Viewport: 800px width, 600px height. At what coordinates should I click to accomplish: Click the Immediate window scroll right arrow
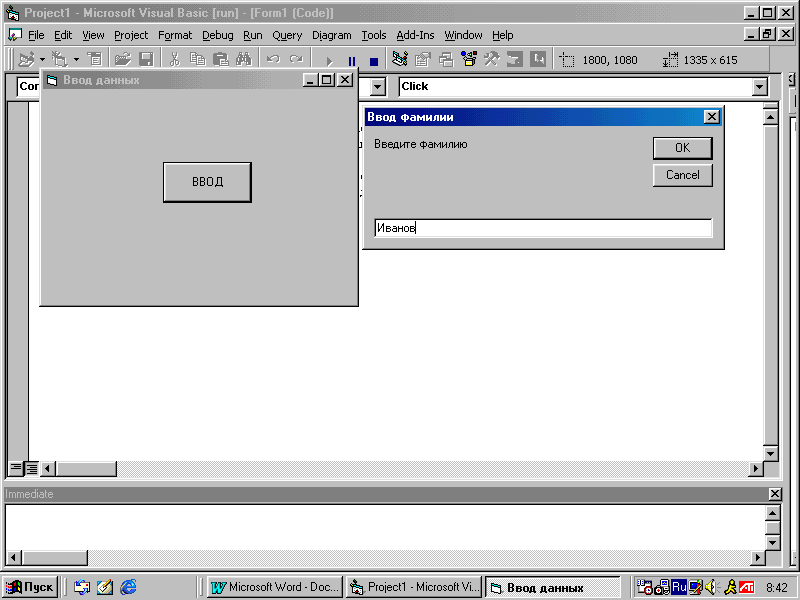click(759, 558)
